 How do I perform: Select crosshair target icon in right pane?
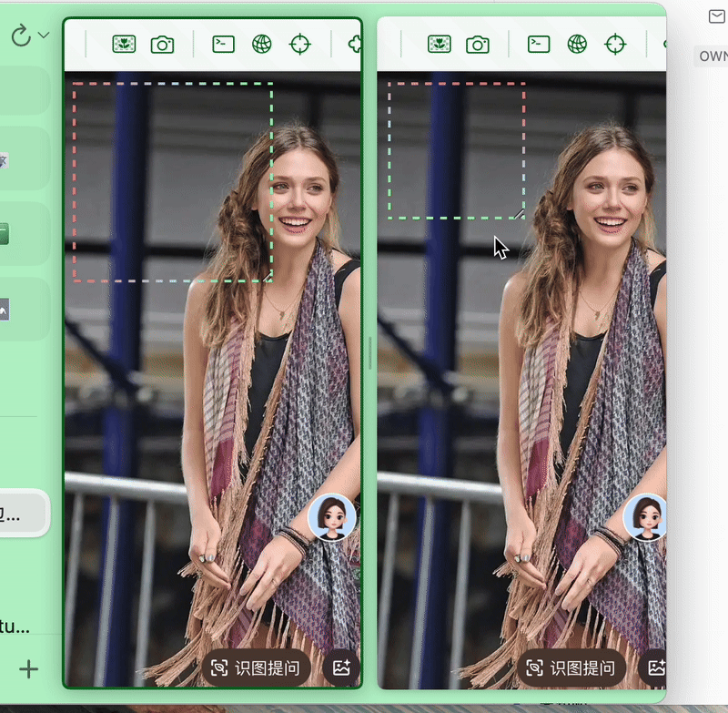tap(615, 45)
